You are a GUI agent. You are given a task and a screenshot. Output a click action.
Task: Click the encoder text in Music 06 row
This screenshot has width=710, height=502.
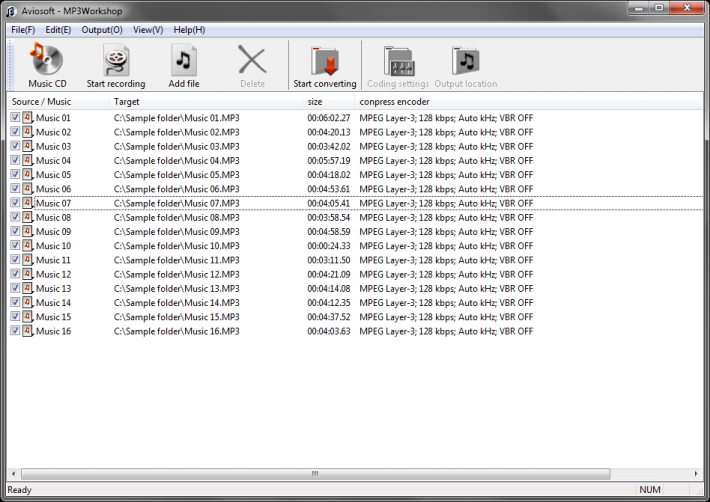(446, 189)
